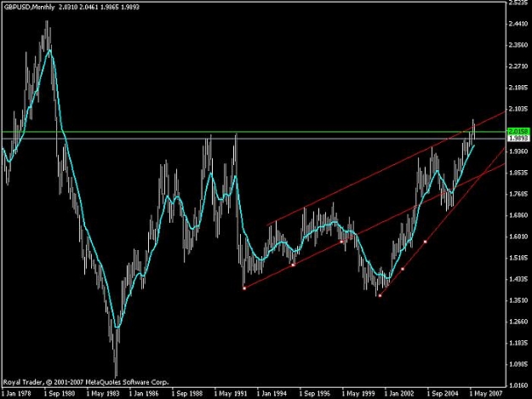The height and width of the screenshot is (399, 532).
Task: Click the 2.1885 price axis label
Action: click(x=518, y=88)
